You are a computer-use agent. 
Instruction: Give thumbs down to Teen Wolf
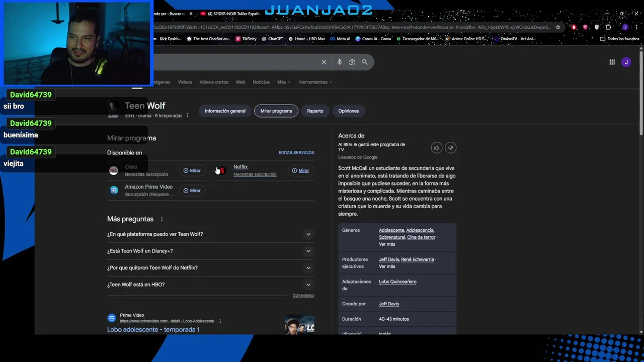point(451,147)
